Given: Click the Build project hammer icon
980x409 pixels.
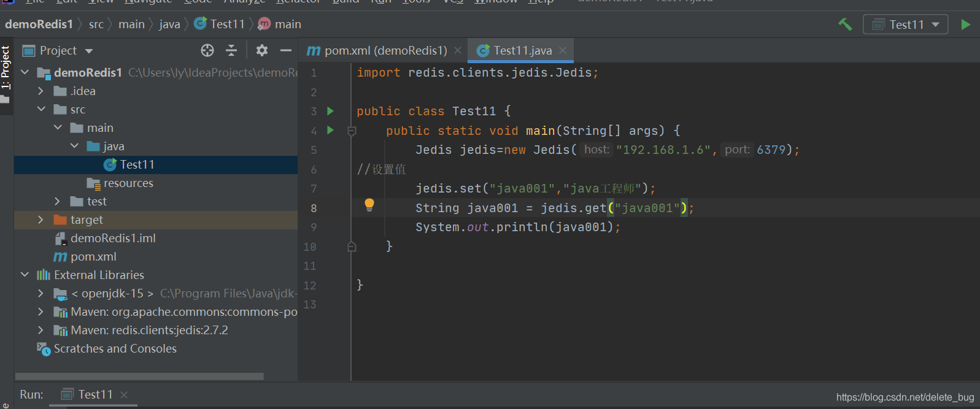Looking at the screenshot, I should pos(845,25).
